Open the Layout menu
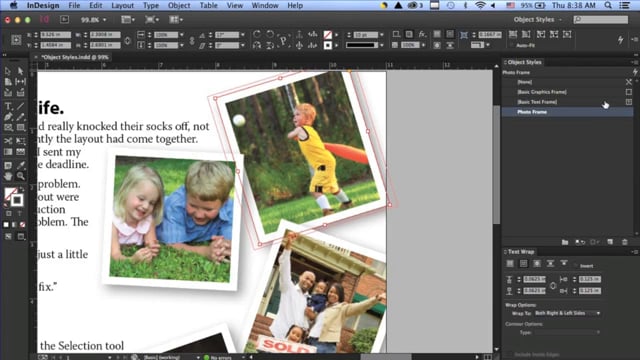 pyautogui.click(x=122, y=5)
